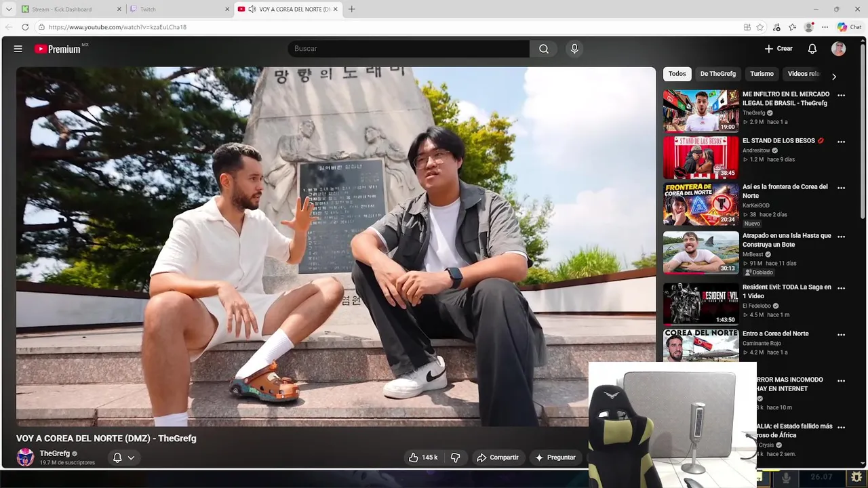Select the De TheGrefg filter chip
The image size is (868, 488).
point(717,74)
